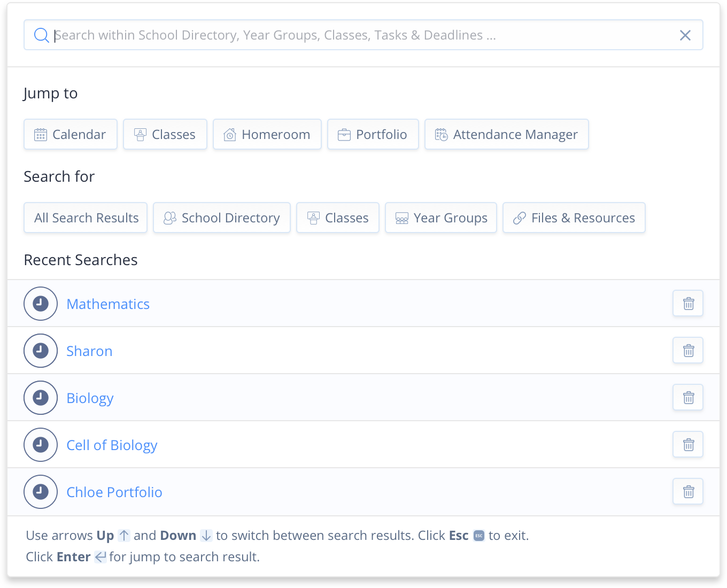Open the Homeroom shortcut

pos(267,135)
